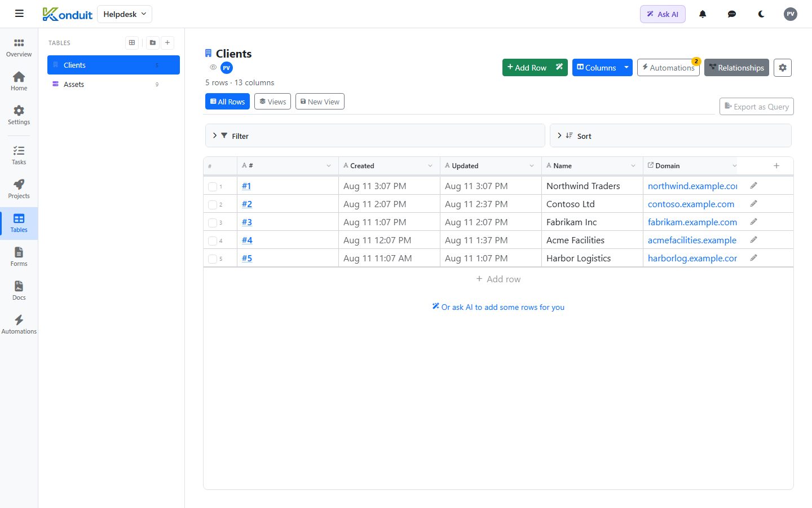Go to Overview in sidebar
Image resolution: width=812 pixels, height=508 pixels.
point(19,48)
